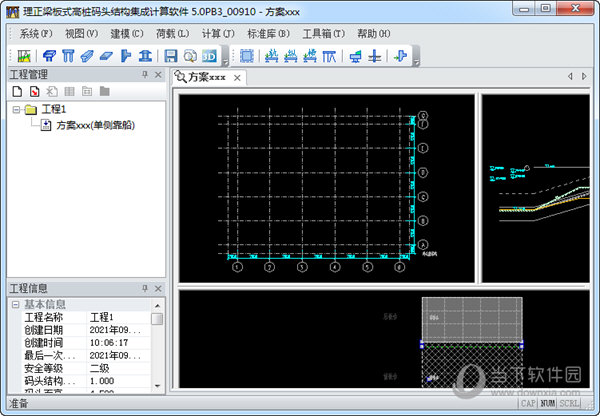The height and width of the screenshot is (416, 600).
Task: Collapse the 基本信息 property group
Action: click(16, 305)
